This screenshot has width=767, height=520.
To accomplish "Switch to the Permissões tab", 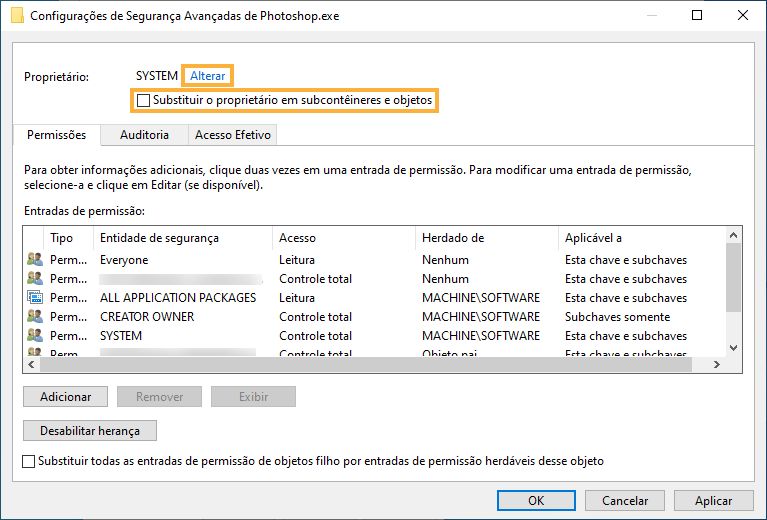I will pyautogui.click(x=57, y=135).
